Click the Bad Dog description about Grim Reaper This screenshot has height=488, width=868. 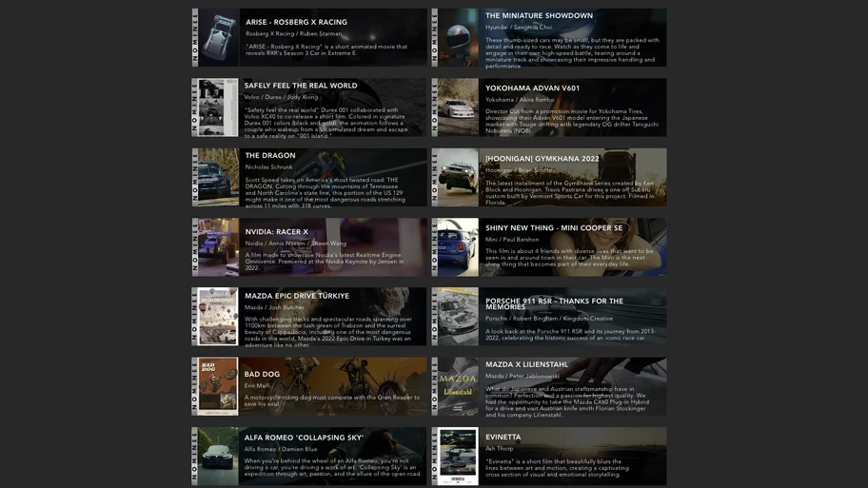point(331,400)
